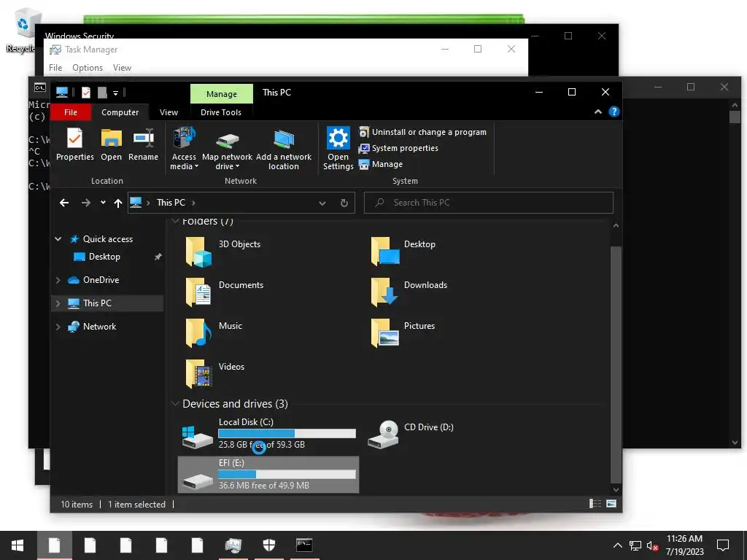The width and height of the screenshot is (747, 560).
Task: Click the Search This PC field
Action: [x=488, y=203]
